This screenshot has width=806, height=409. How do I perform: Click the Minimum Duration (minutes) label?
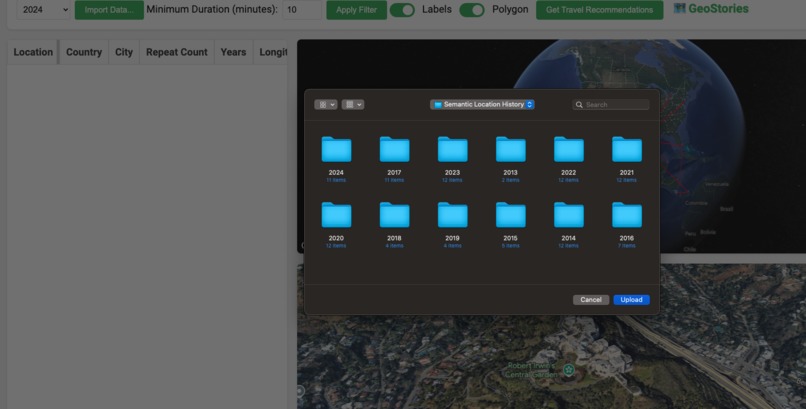click(x=212, y=9)
